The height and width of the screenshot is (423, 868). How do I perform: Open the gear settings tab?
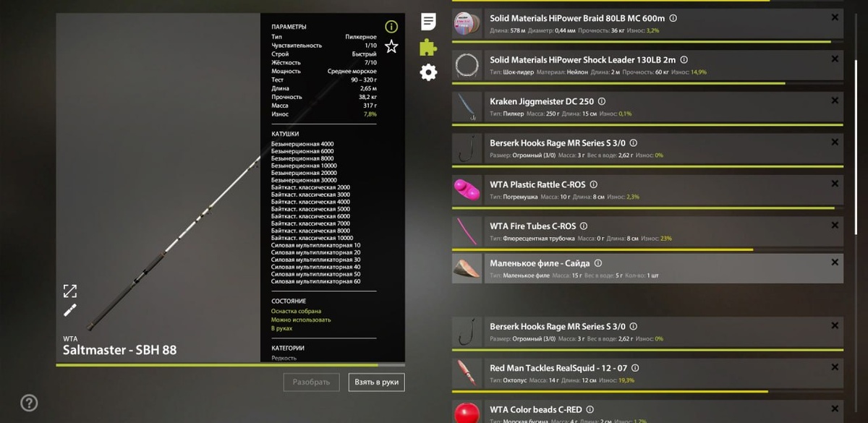(429, 72)
